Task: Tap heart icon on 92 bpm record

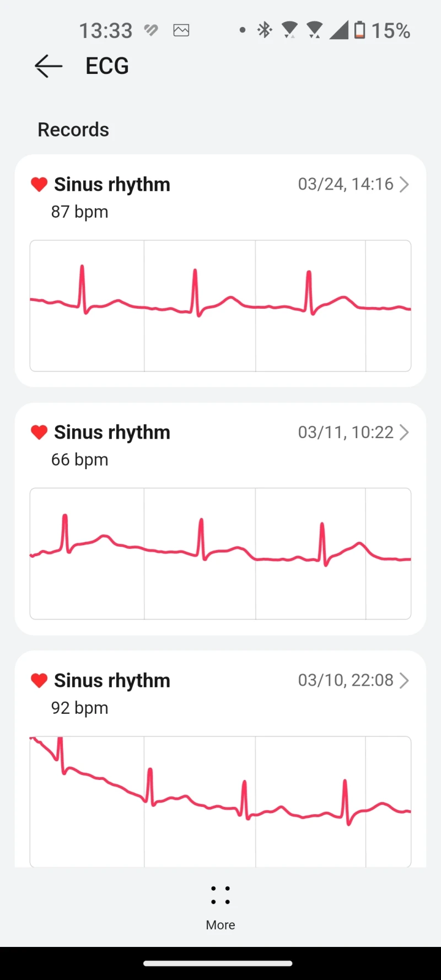Action: tap(39, 680)
